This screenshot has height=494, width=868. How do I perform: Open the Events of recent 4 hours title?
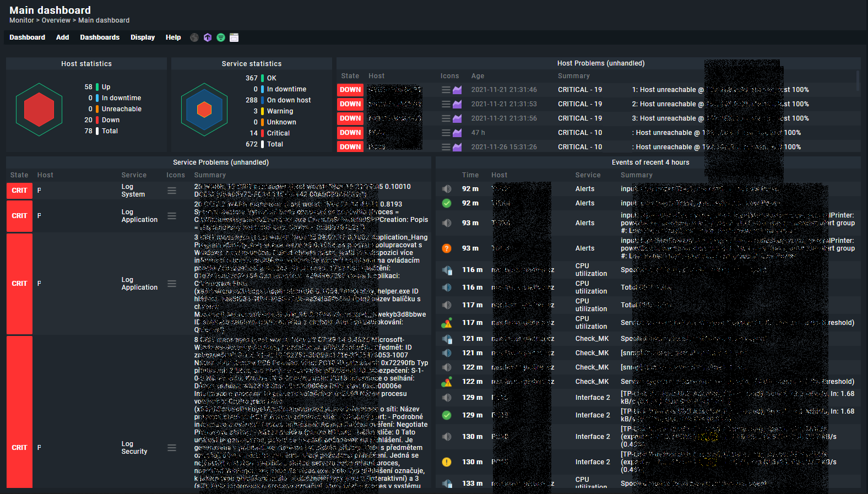click(x=650, y=162)
